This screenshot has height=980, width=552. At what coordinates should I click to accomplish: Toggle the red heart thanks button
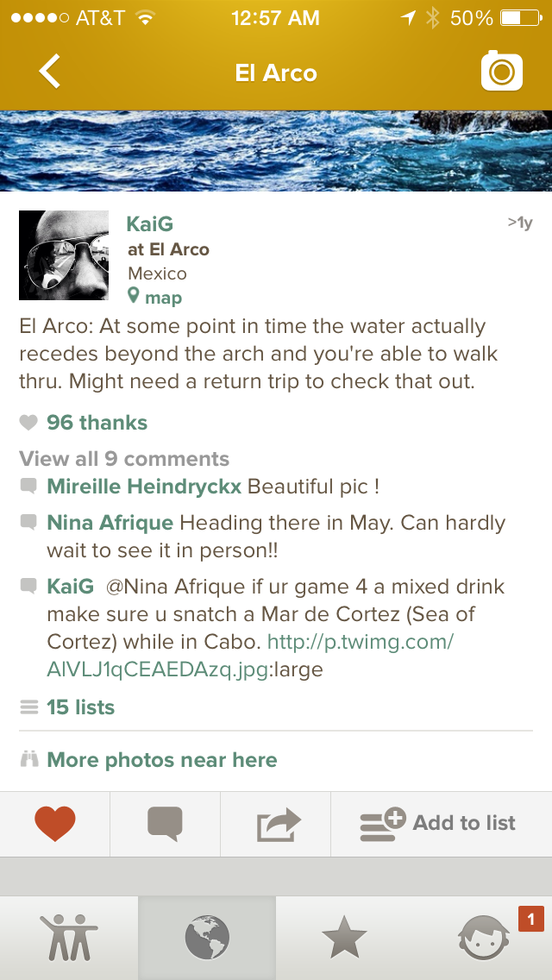tap(55, 824)
